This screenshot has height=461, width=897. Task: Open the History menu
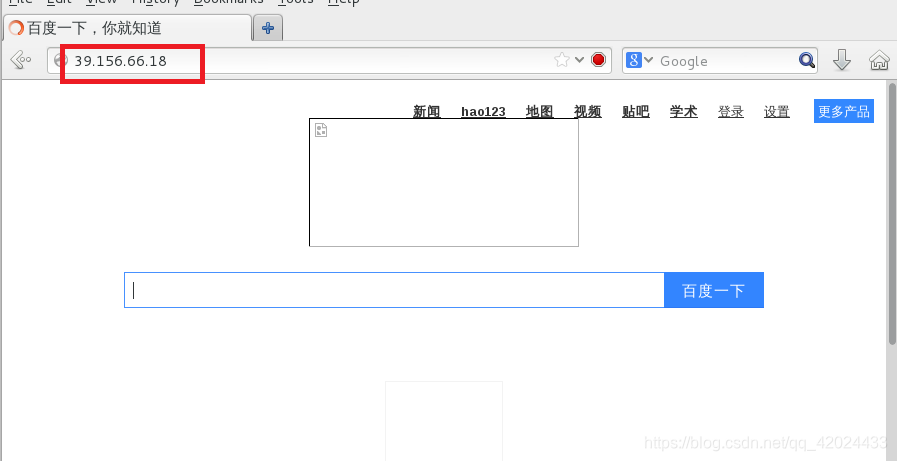(x=155, y=2)
